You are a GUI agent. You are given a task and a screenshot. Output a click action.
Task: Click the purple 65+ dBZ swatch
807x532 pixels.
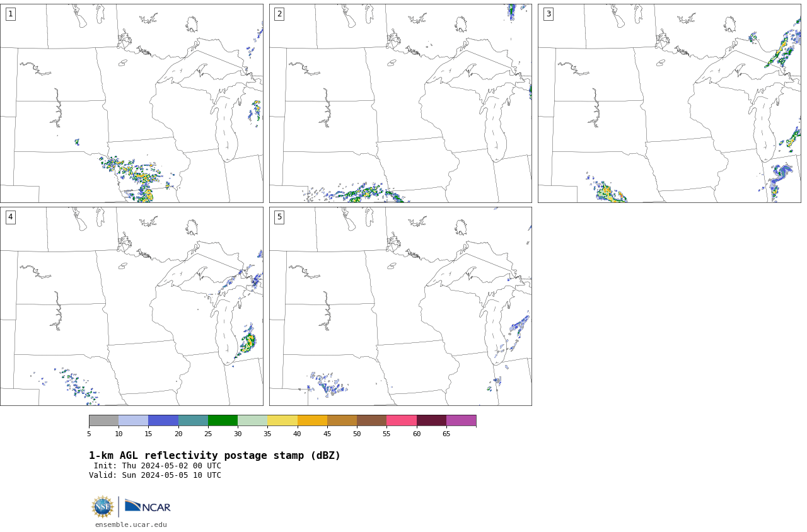462,420
